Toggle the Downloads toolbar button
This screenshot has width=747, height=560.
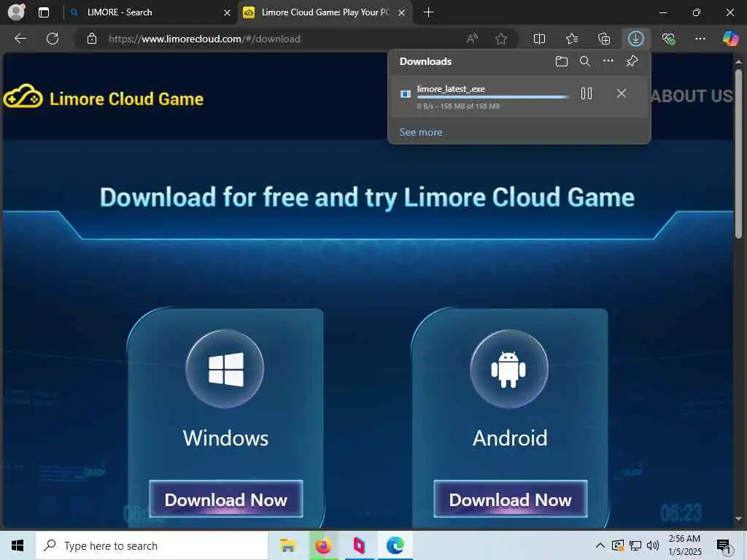[636, 39]
